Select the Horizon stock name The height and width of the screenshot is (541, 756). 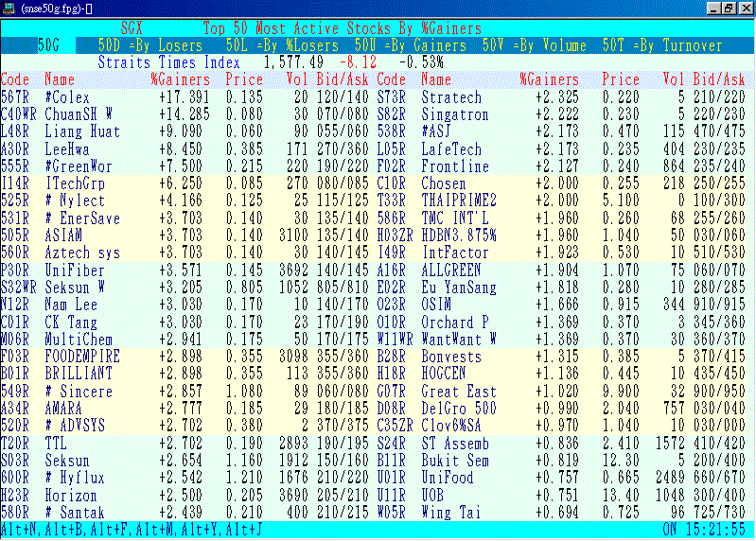pos(71,496)
